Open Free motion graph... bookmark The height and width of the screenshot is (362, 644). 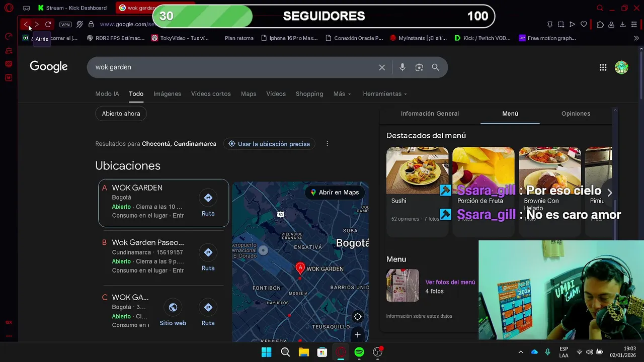[x=547, y=38]
